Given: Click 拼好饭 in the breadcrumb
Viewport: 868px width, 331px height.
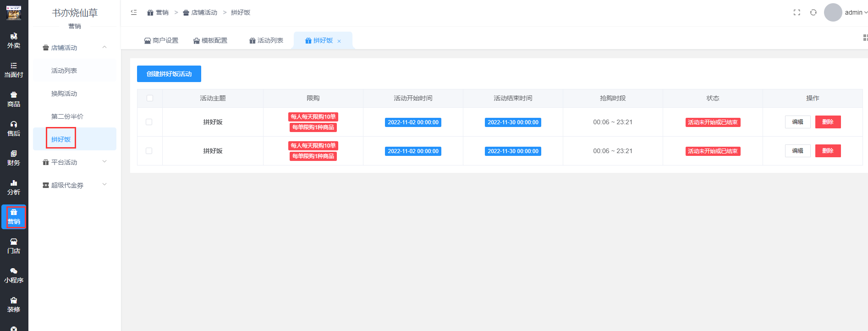Looking at the screenshot, I should (241, 12).
